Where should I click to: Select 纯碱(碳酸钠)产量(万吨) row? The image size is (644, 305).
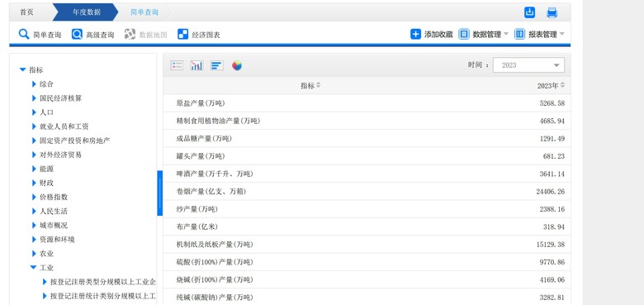pos(367,297)
